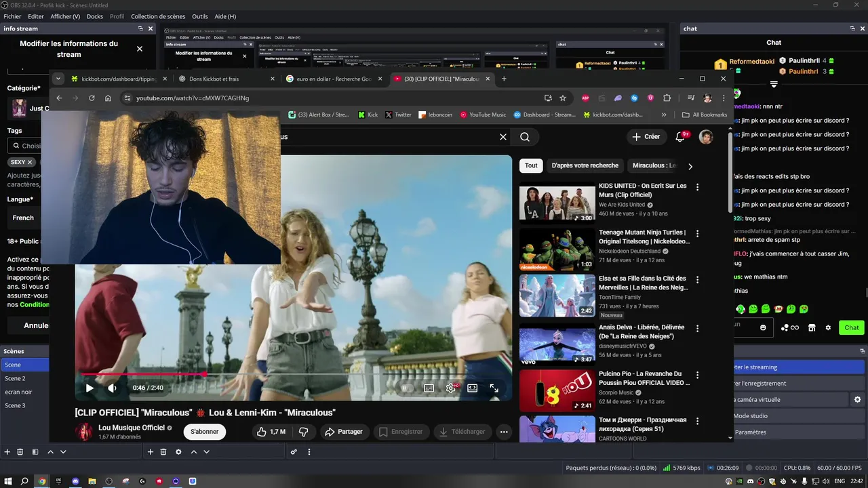Expand the hidden bookmarks chevron
This screenshot has width=868, height=488.
pyautogui.click(x=664, y=115)
